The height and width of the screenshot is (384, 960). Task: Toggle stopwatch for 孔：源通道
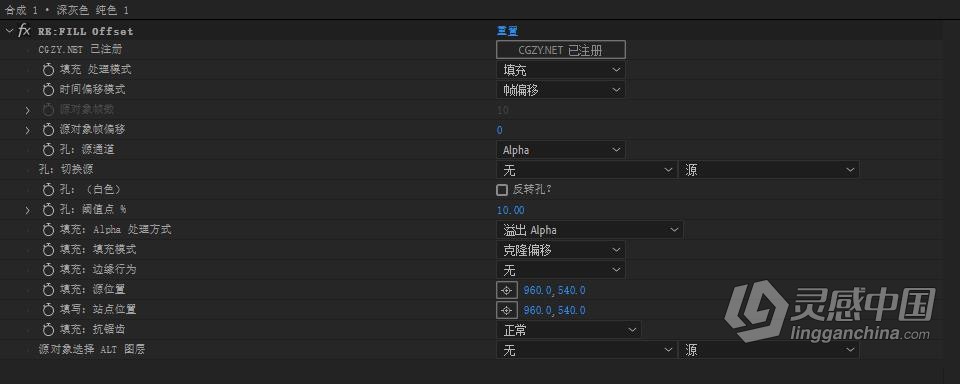48,149
